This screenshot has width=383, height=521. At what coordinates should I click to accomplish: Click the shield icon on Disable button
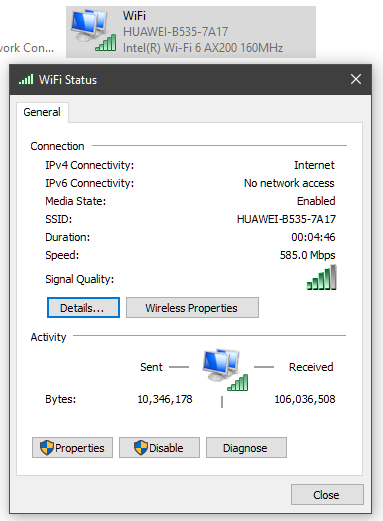(x=141, y=448)
